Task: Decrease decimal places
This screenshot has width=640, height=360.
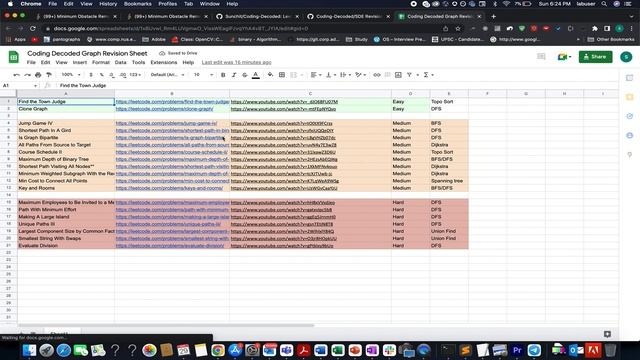Action: tap(112, 75)
